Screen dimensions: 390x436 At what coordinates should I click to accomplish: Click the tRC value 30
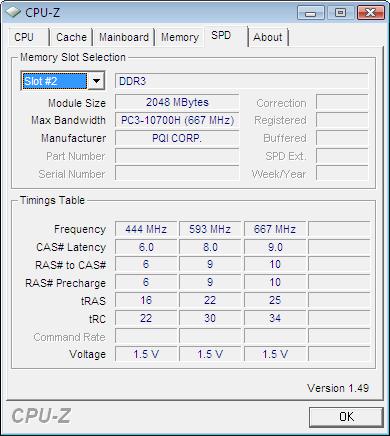click(210, 318)
